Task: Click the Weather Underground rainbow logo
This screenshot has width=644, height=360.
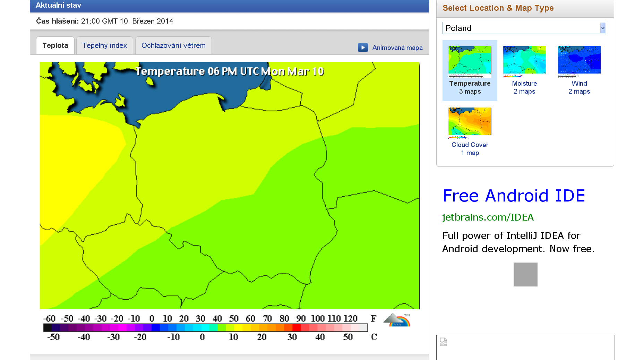Action: click(397, 320)
